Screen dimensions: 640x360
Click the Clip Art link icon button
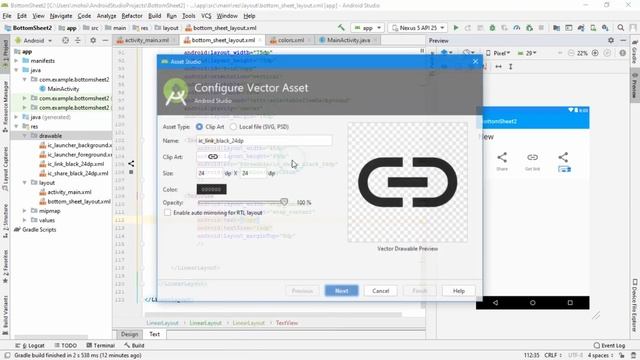[x=213, y=157]
